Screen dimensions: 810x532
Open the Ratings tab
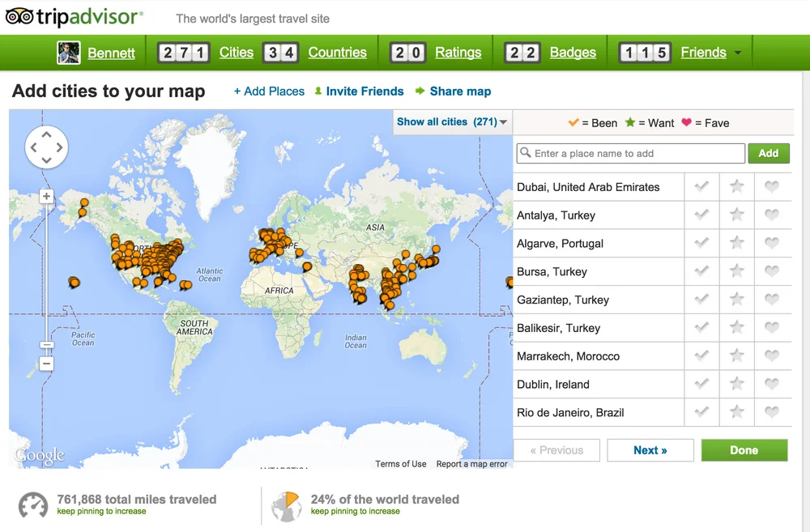pos(458,52)
